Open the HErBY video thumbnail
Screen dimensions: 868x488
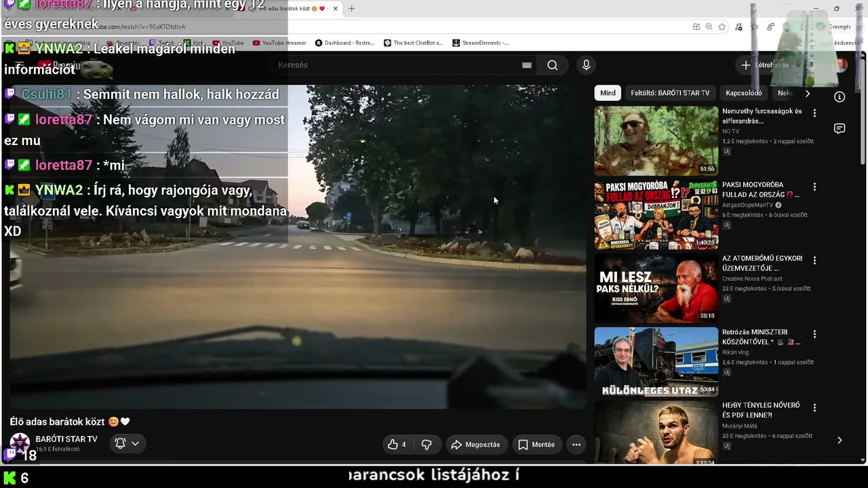pyautogui.click(x=656, y=432)
